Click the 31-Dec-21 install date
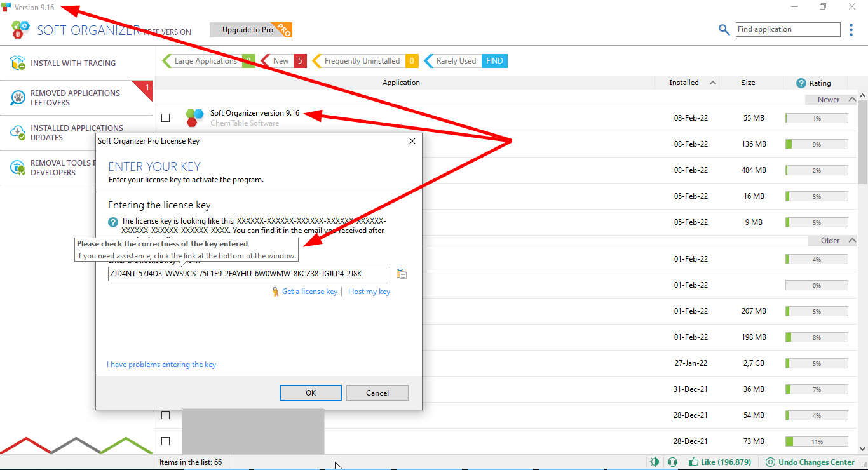Viewport: 868px width, 470px height. 691,389
